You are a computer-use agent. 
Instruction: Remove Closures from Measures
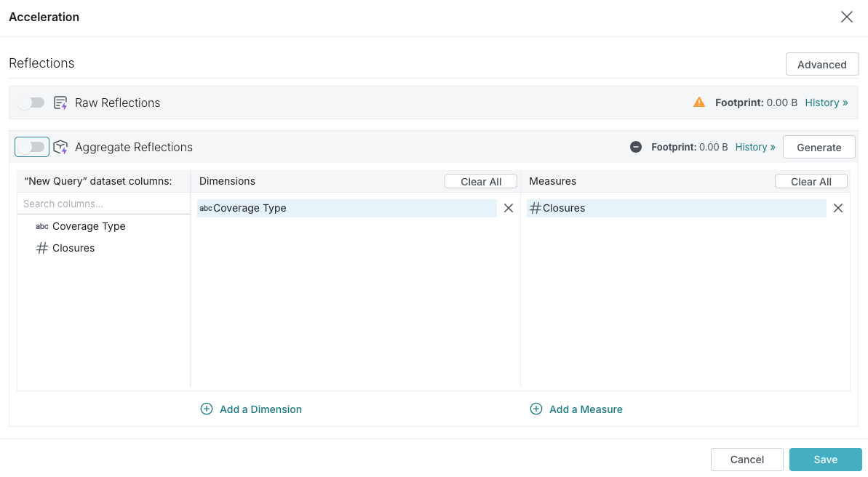click(x=838, y=208)
